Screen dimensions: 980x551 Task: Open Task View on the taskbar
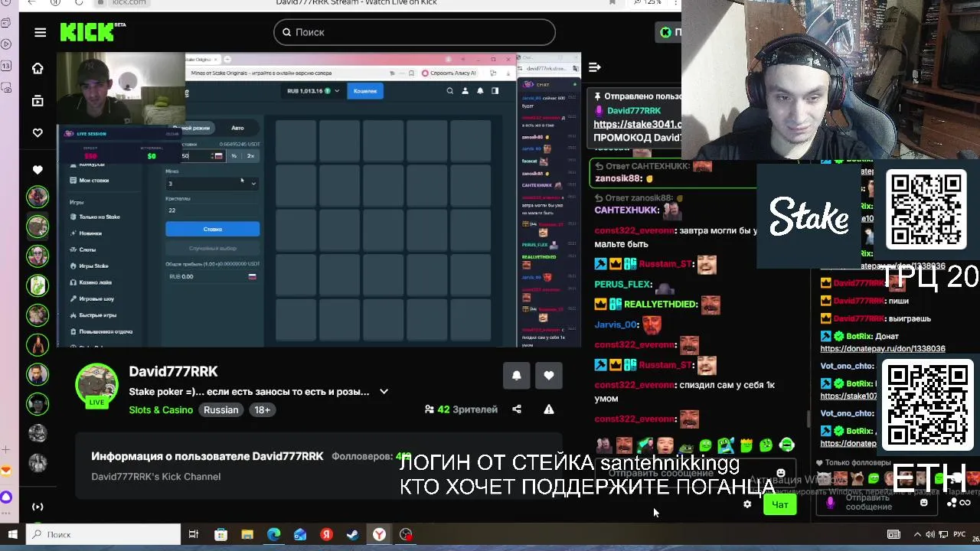click(194, 534)
